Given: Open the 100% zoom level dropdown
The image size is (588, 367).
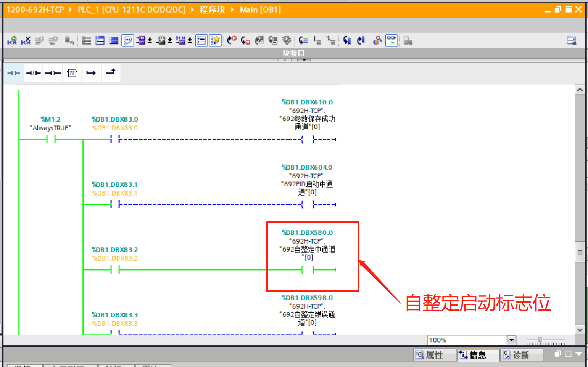Looking at the screenshot, I should [512, 340].
